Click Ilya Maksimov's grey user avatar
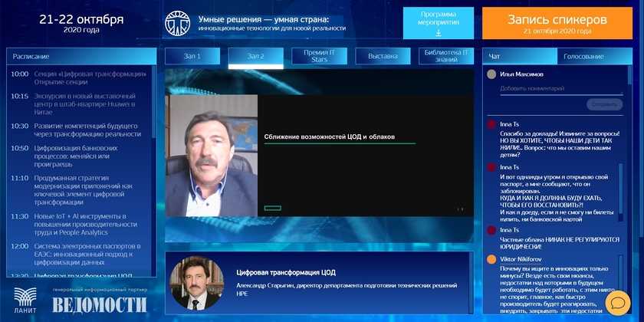 491,74
